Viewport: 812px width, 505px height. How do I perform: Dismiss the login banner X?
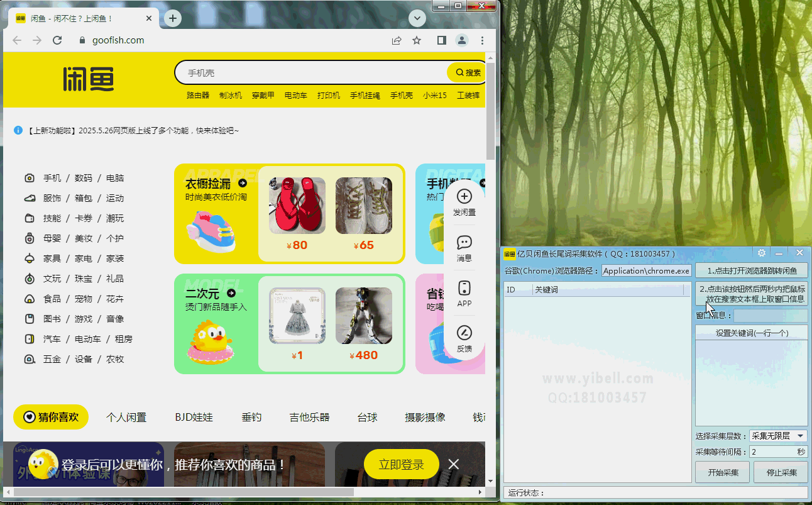[454, 465]
